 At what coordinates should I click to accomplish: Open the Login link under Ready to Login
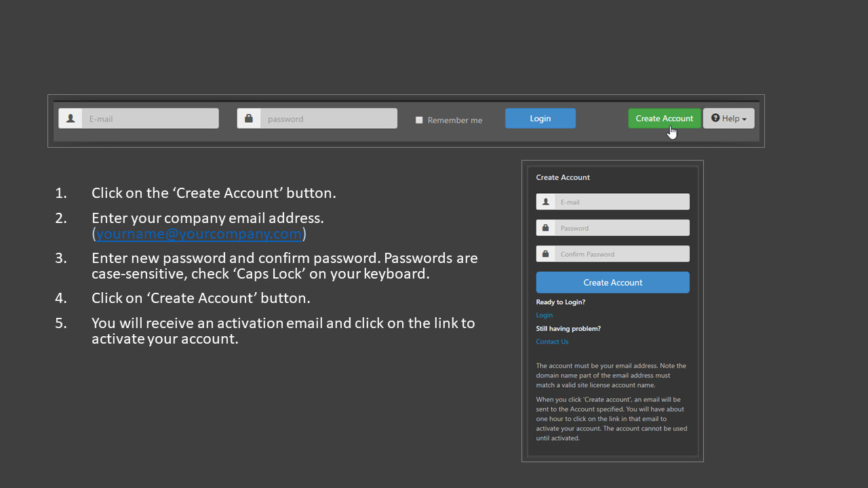point(545,315)
